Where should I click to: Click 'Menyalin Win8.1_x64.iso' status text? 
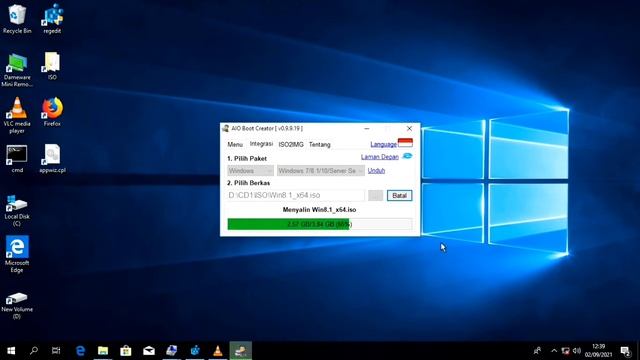click(x=319, y=210)
